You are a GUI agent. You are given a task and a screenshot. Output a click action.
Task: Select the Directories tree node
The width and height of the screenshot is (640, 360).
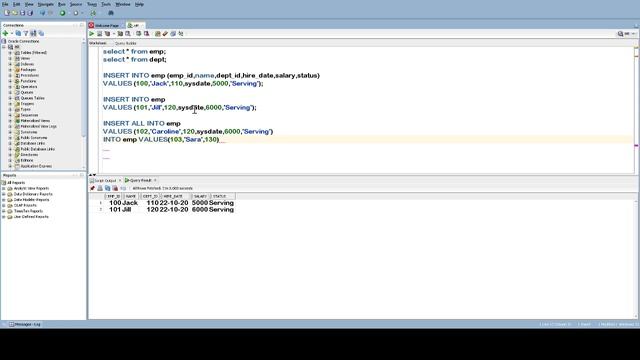coord(29,155)
